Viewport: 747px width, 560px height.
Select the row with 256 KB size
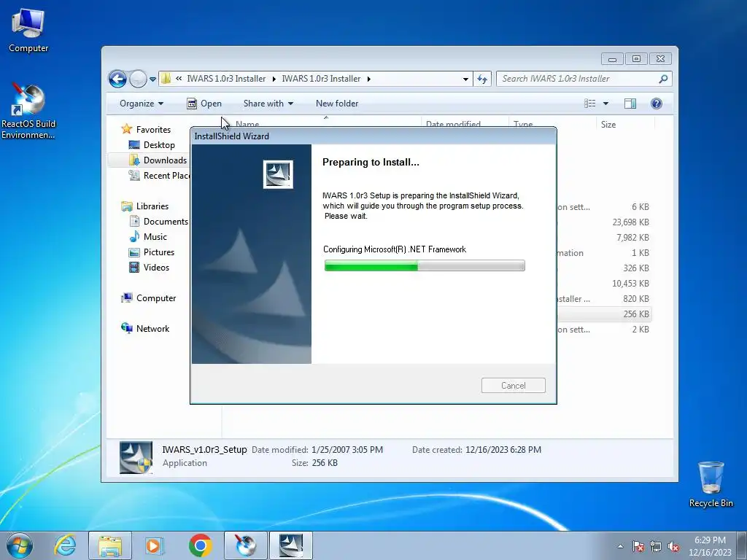(x=603, y=314)
